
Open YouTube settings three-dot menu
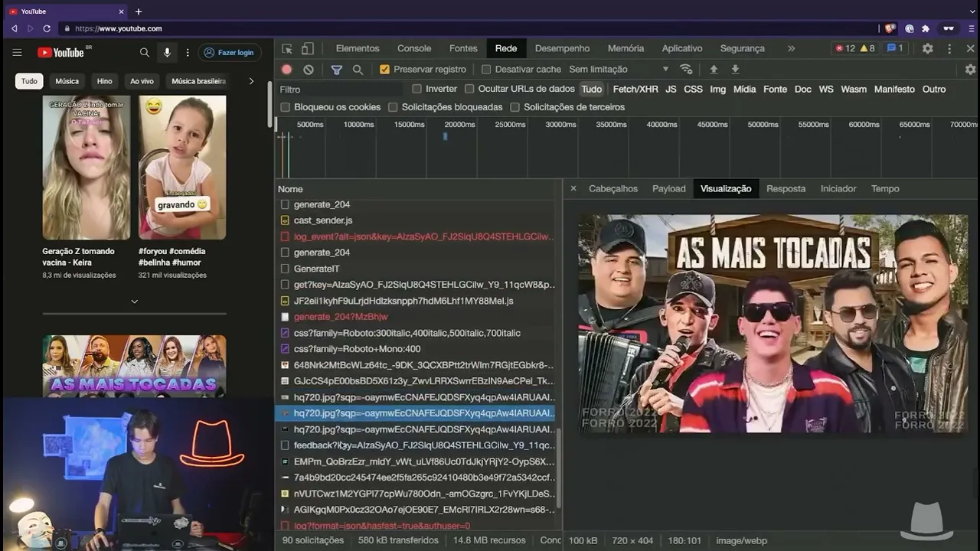tap(188, 53)
